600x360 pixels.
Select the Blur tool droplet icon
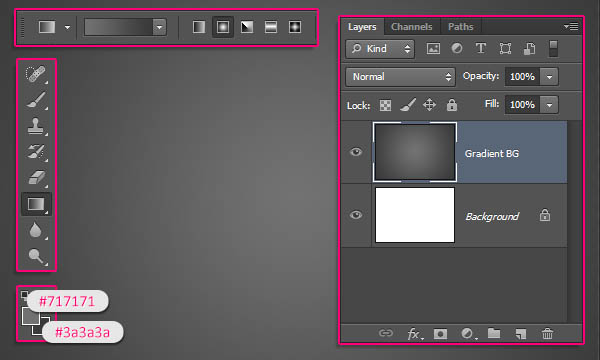pos(36,230)
